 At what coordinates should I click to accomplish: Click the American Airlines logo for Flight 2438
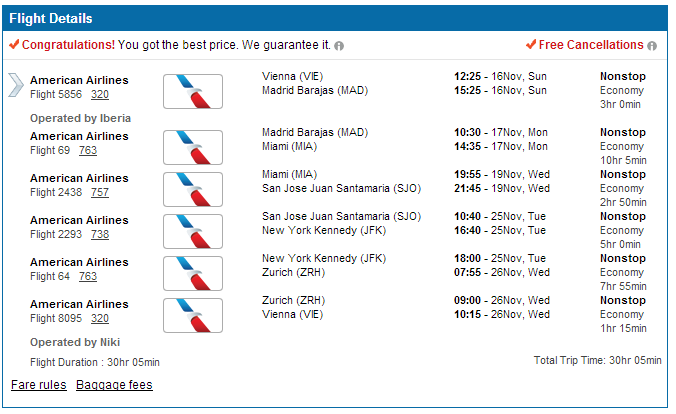(x=193, y=189)
